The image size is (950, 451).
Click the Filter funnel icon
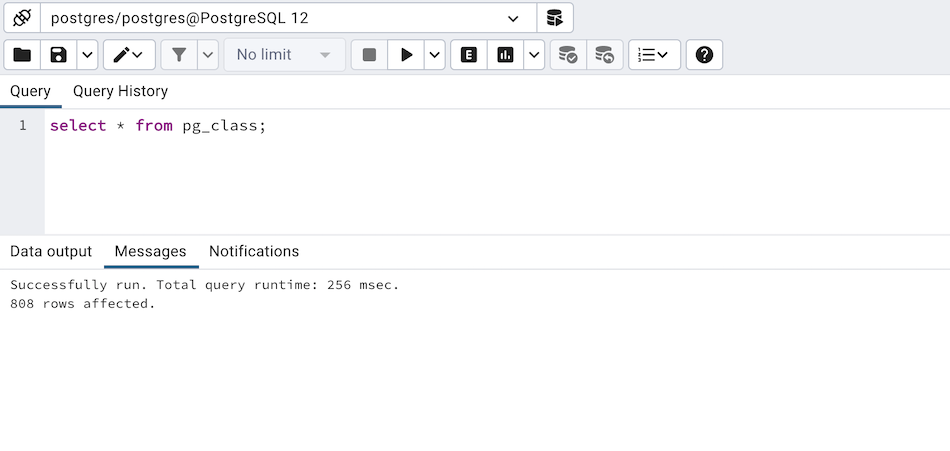tap(179, 55)
